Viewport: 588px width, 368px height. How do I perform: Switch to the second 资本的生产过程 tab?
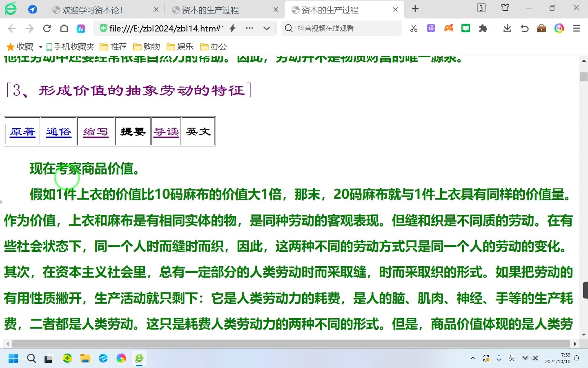tap(210, 10)
